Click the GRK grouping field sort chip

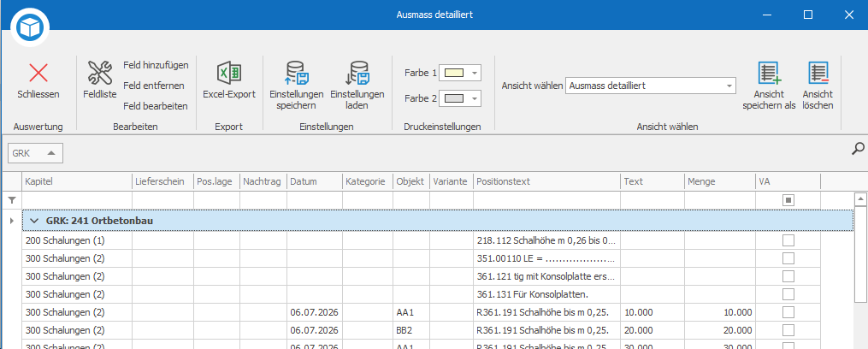pos(35,153)
